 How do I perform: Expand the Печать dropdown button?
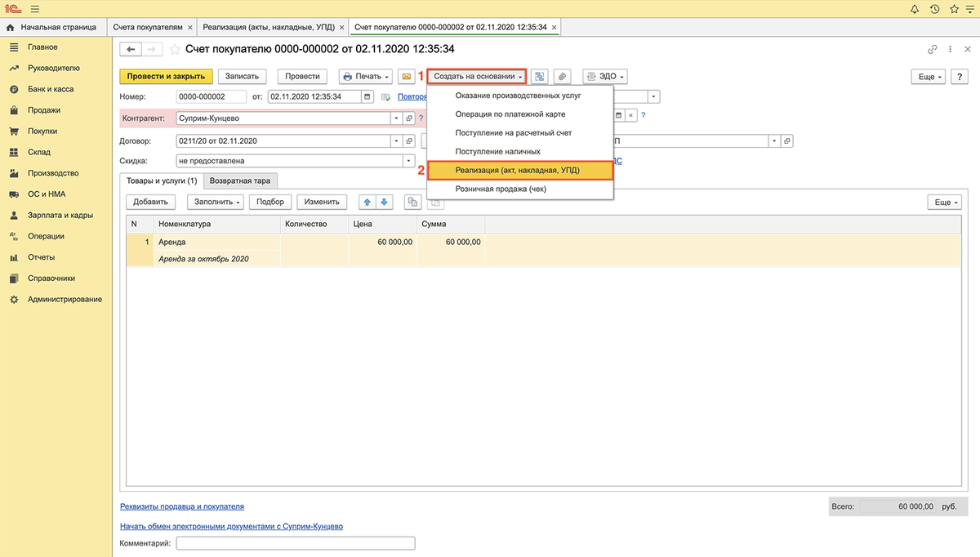tap(366, 76)
